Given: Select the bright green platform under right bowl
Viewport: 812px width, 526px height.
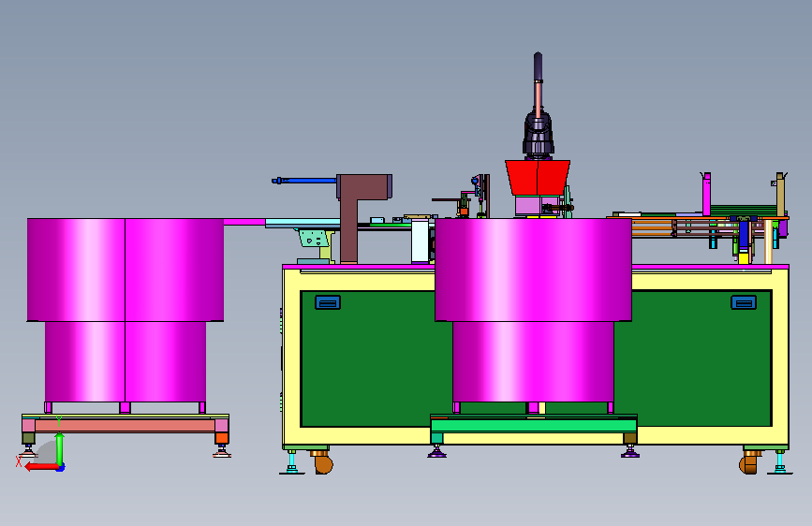Looking at the screenshot, I should coord(534,426).
